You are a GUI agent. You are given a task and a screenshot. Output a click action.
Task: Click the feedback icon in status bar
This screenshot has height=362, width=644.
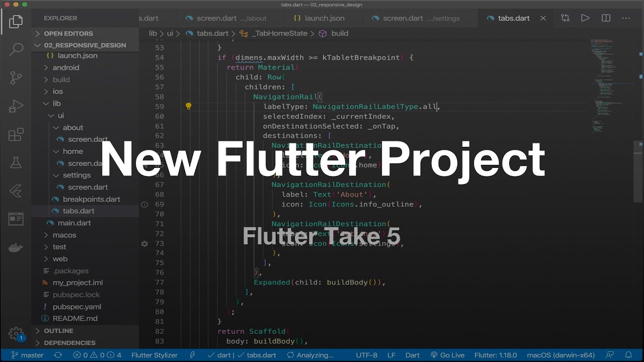coord(610,355)
